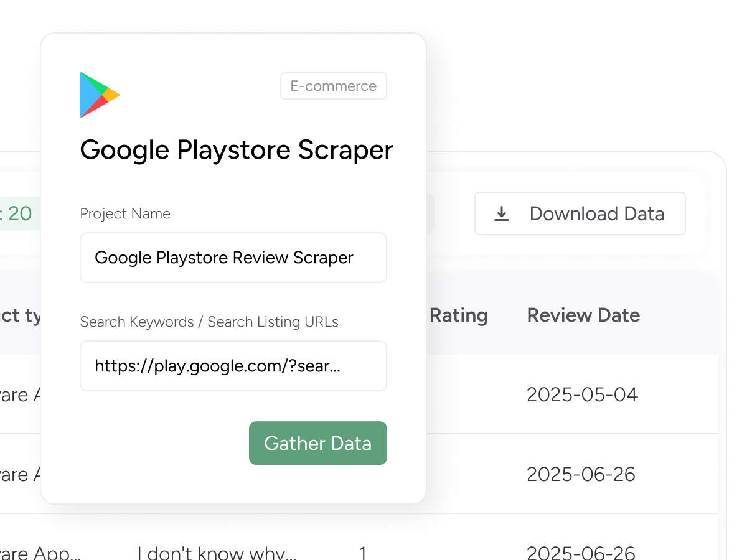
Task: Click the Google Play logo icon
Action: [x=99, y=95]
